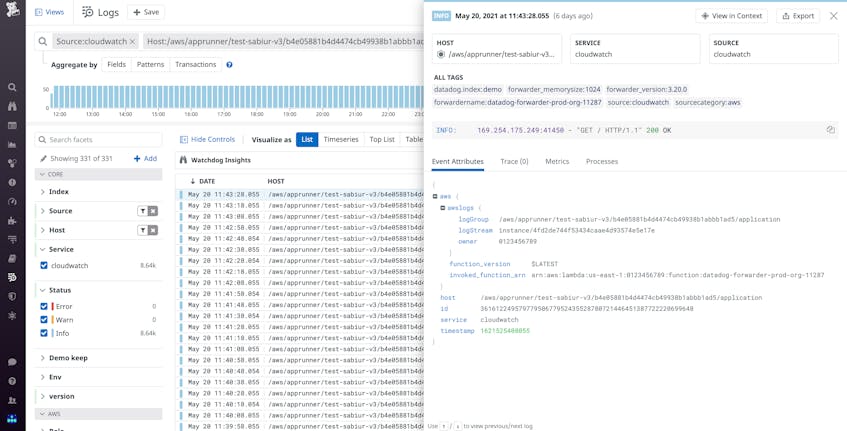Uncheck the Error status checkbox
847x431 pixels.
pos(44,306)
